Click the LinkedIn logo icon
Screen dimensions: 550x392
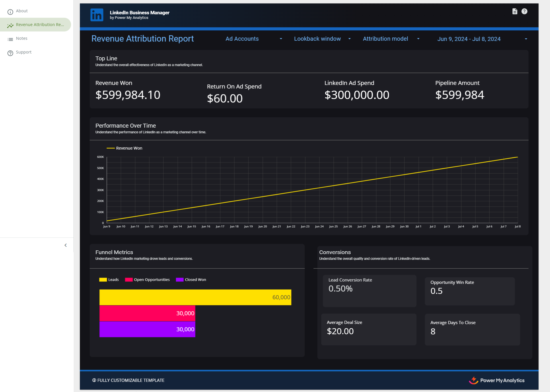pos(97,15)
